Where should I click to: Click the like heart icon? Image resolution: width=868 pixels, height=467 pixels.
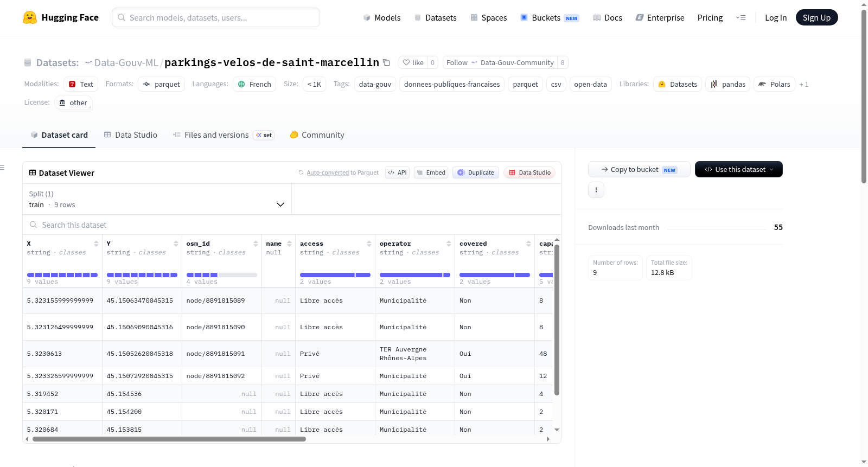coord(406,62)
